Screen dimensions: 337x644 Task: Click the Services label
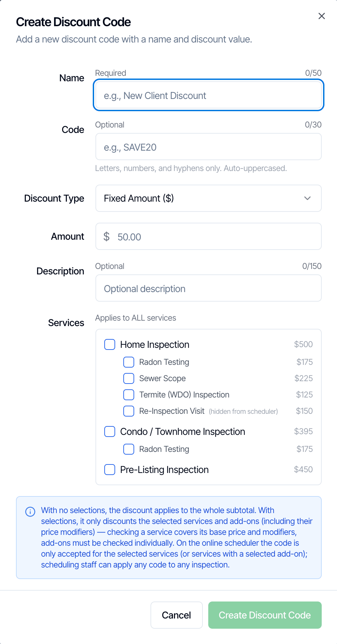click(66, 323)
